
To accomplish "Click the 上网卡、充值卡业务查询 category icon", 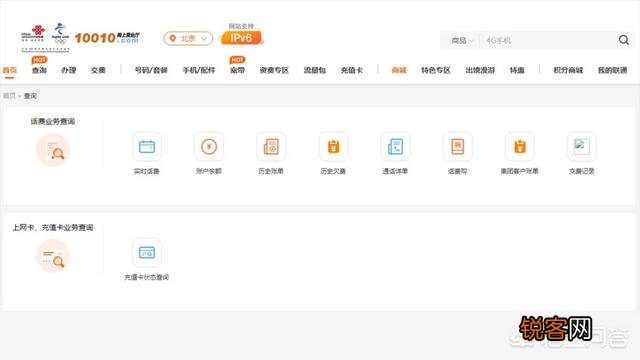I will tap(53, 256).
